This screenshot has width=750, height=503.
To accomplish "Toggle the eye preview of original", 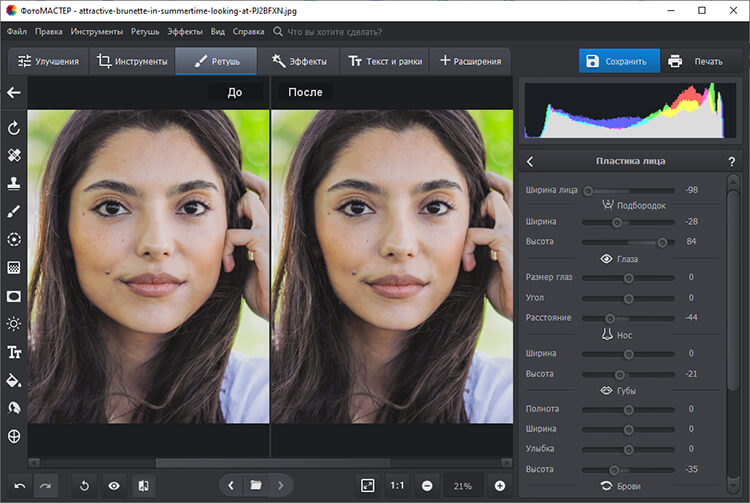I will tap(114, 485).
